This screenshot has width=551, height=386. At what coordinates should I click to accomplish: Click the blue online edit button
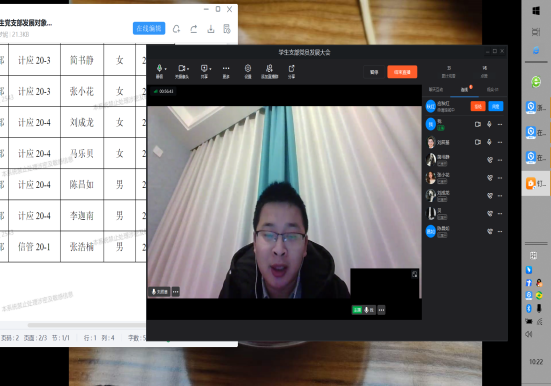point(149,28)
